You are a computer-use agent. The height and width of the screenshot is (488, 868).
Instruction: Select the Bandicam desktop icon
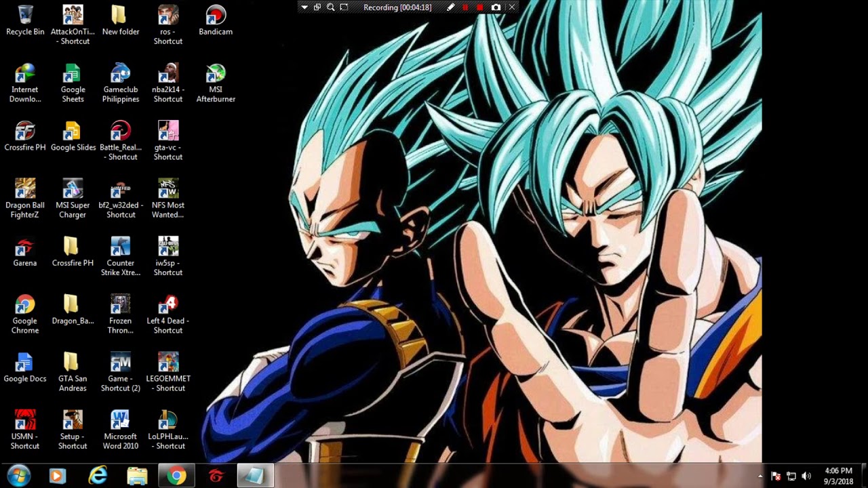(x=216, y=21)
